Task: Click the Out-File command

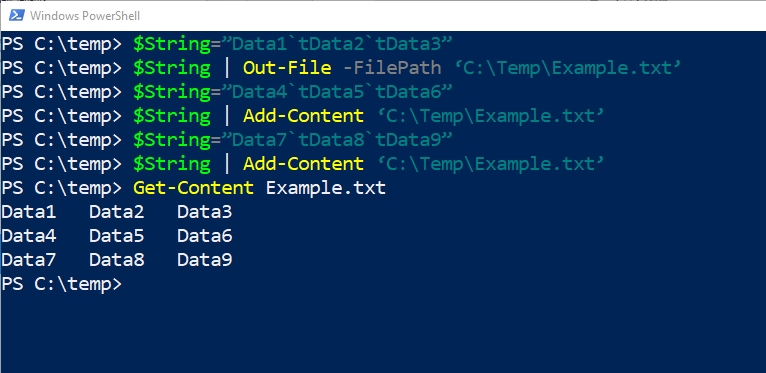Action: [287, 68]
